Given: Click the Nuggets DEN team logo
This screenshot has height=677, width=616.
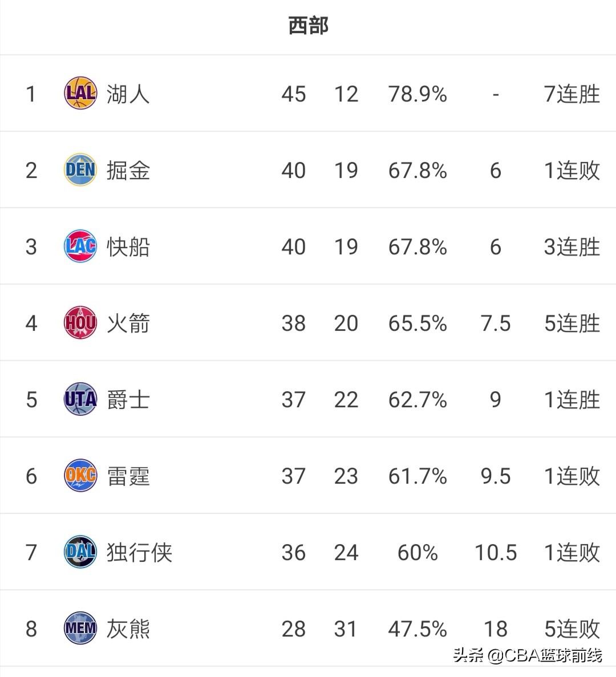Looking at the screenshot, I should [x=80, y=170].
